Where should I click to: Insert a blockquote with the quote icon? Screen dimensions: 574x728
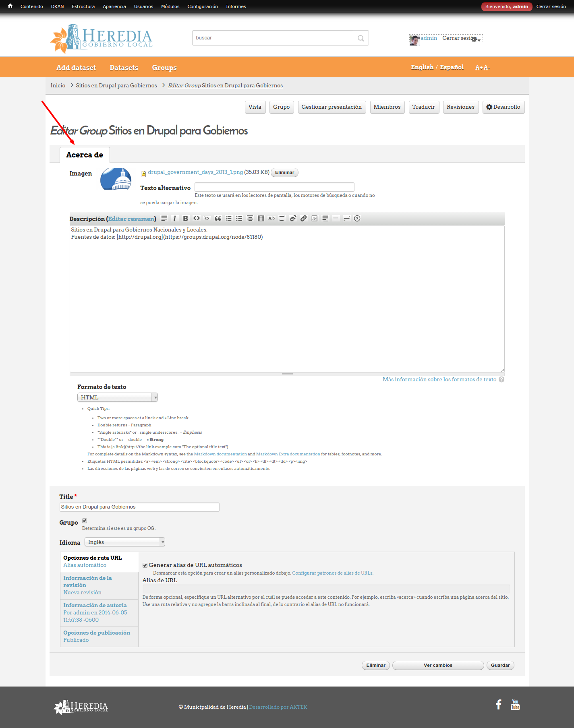[218, 218]
